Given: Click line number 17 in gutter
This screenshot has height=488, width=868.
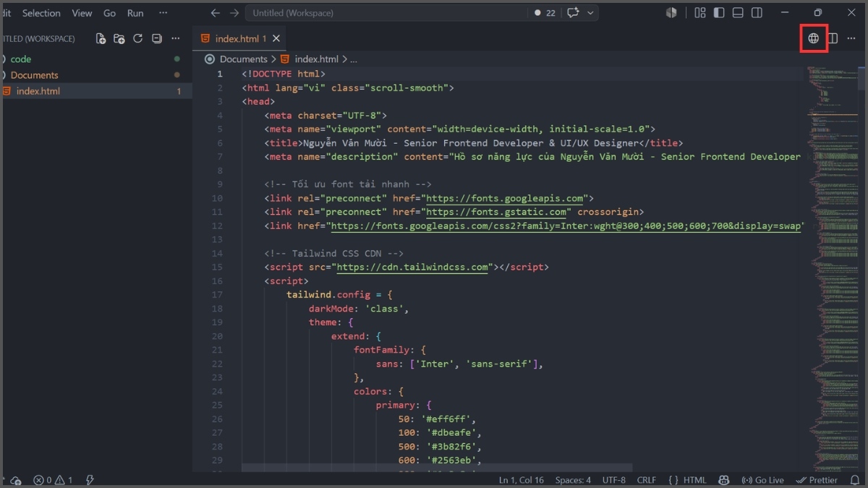Looking at the screenshot, I should [x=217, y=295].
